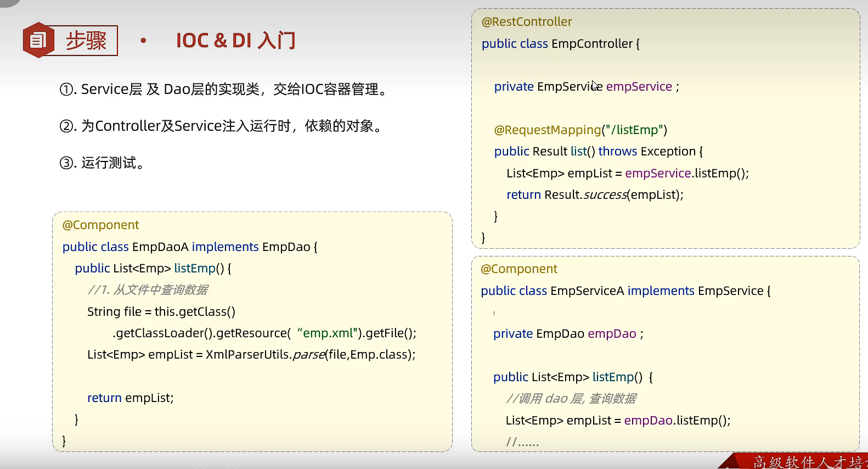
Task: Click the red hexagon document icon beside 步骤
Action: (x=38, y=40)
